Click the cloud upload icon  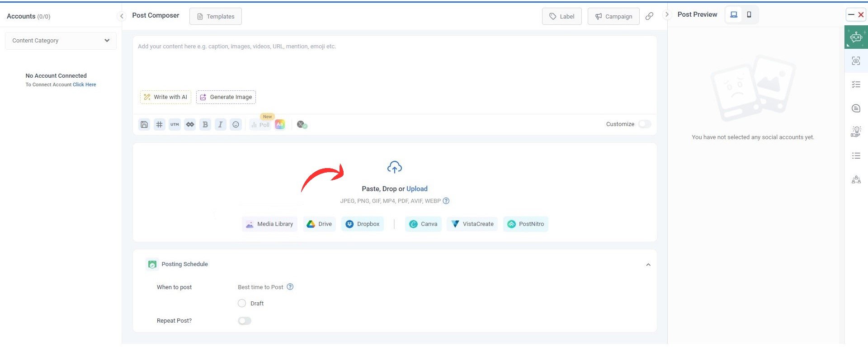[x=394, y=168]
